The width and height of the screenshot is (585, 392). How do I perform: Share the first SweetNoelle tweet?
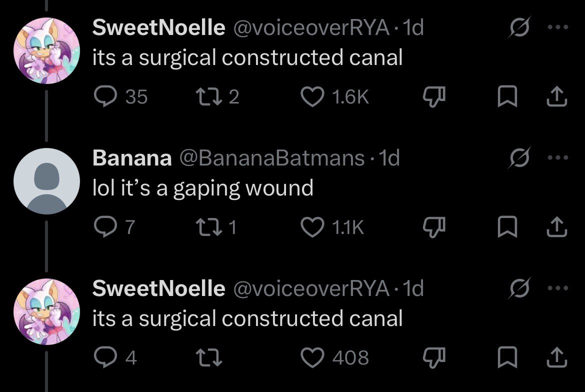coord(556,96)
